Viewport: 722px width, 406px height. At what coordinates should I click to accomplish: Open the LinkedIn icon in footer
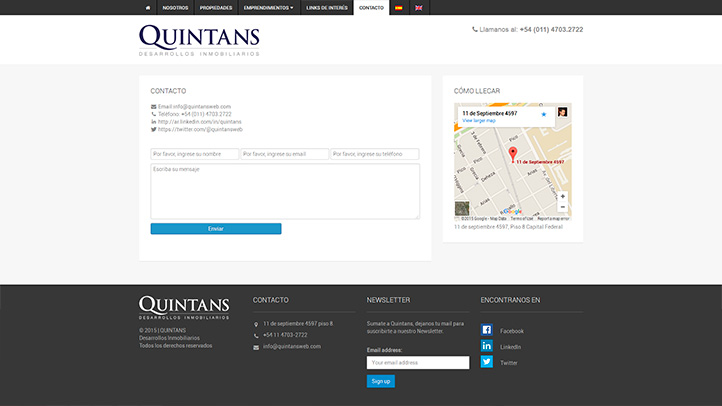[x=487, y=346]
